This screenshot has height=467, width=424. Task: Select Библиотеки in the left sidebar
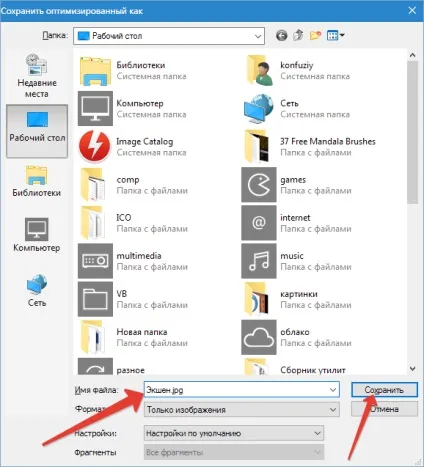pos(37,181)
